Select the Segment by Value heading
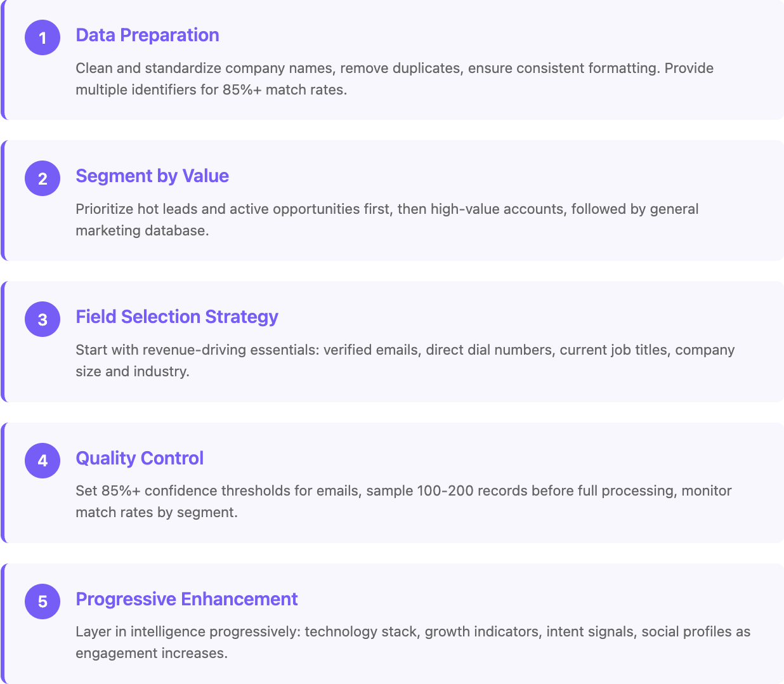 (x=152, y=176)
